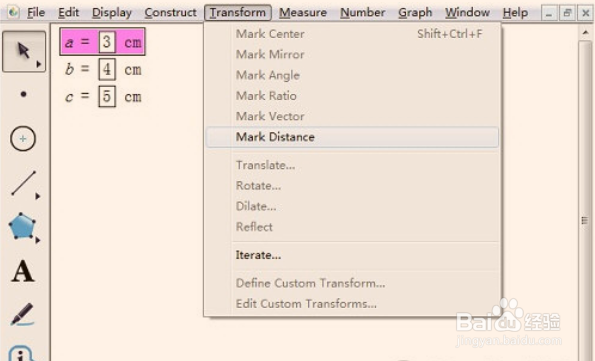Select the Marker pen tool
The image size is (595, 361).
22,314
